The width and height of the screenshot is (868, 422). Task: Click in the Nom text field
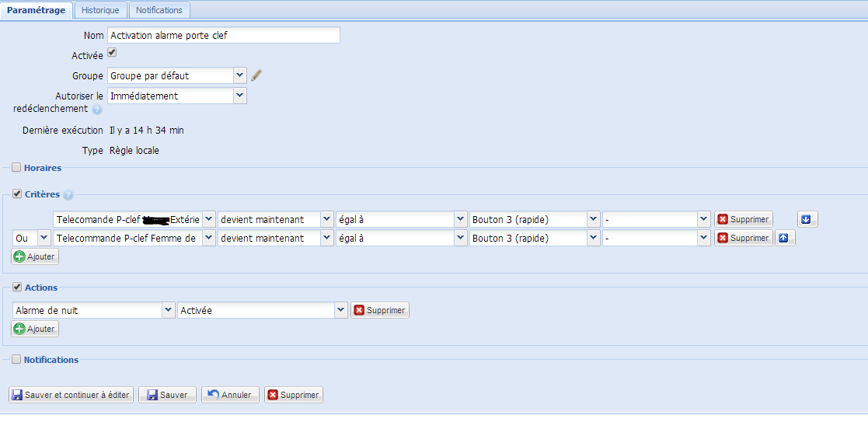[223, 35]
